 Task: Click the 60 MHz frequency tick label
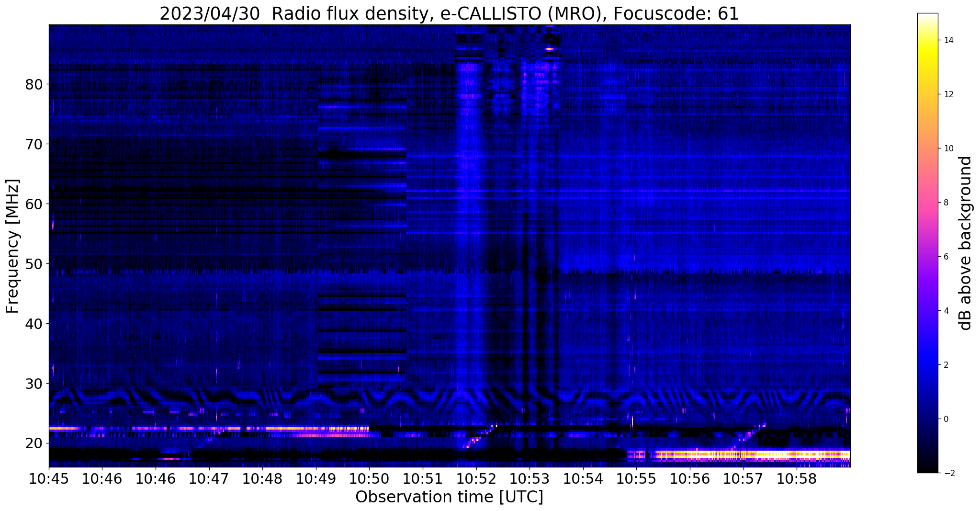(x=34, y=204)
